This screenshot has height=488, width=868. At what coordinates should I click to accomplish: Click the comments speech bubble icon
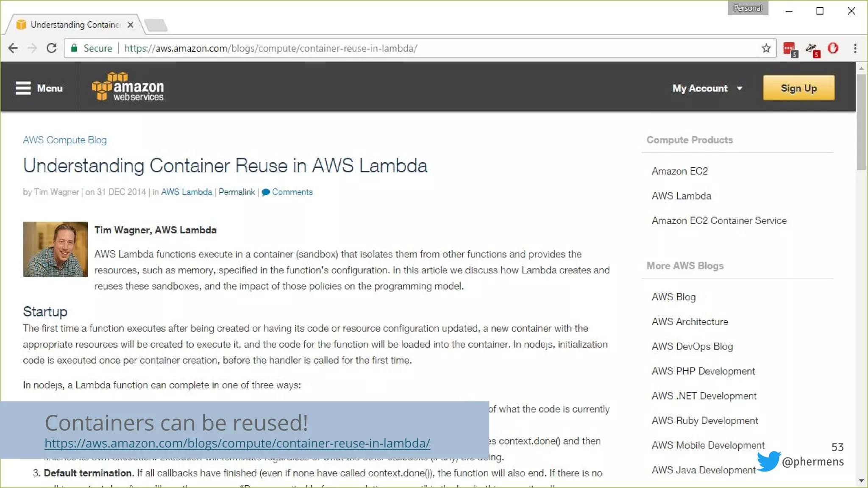pos(266,192)
